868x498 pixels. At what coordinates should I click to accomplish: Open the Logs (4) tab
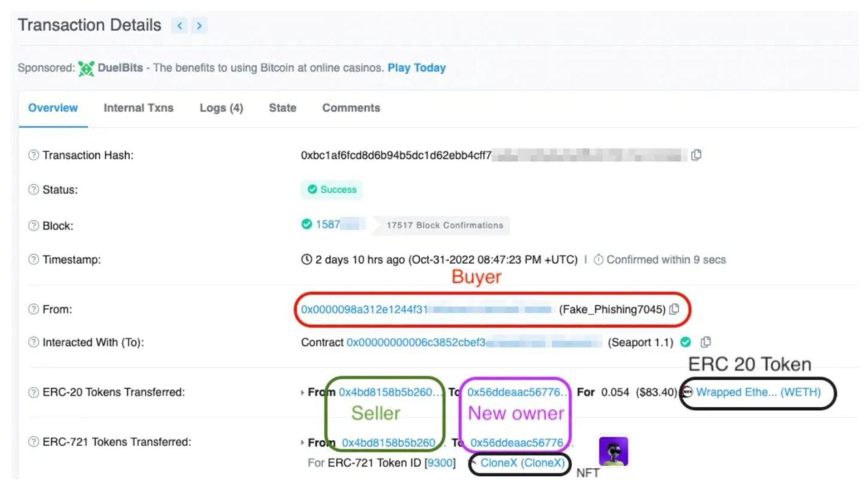coord(221,108)
